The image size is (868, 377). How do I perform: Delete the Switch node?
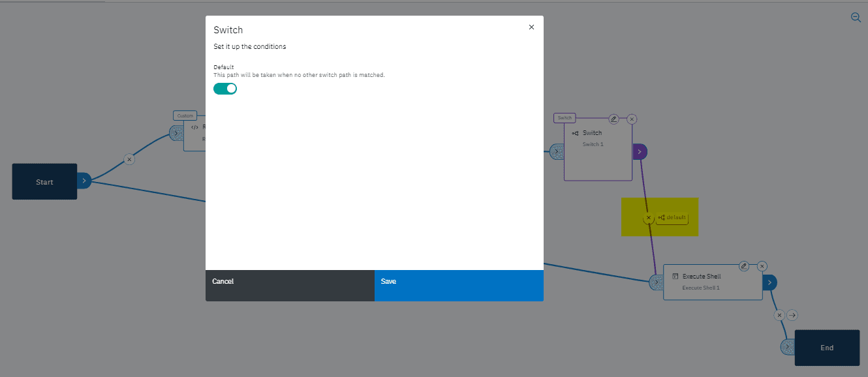coord(632,119)
